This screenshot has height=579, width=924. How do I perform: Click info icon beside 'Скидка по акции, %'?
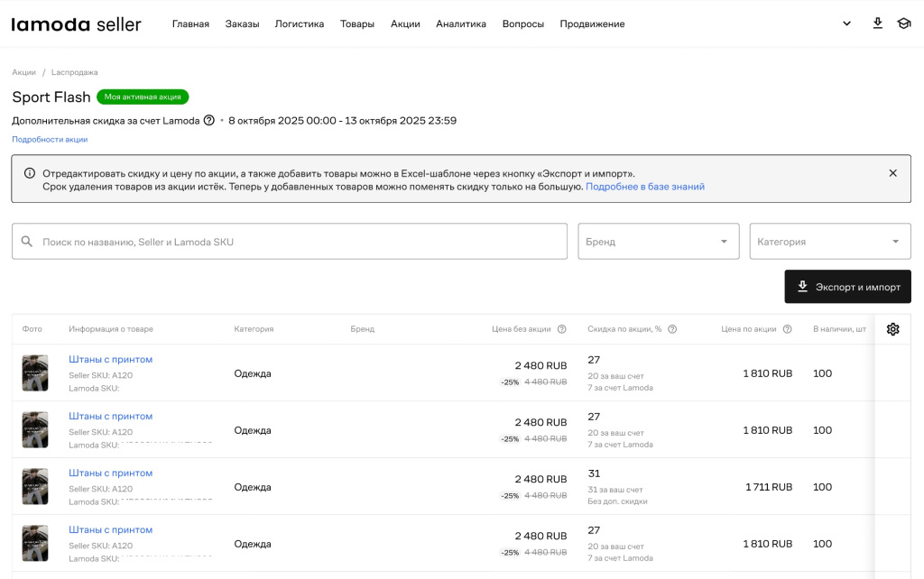[672, 329]
